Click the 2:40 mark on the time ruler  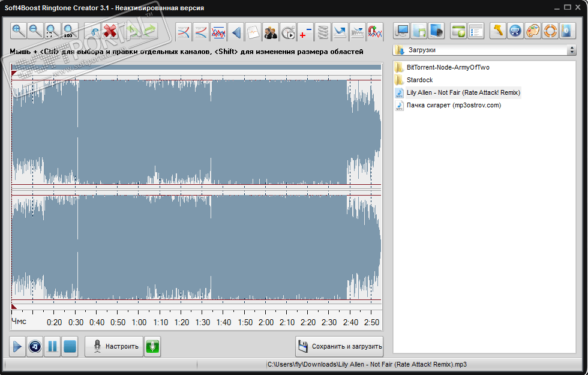[x=350, y=323]
